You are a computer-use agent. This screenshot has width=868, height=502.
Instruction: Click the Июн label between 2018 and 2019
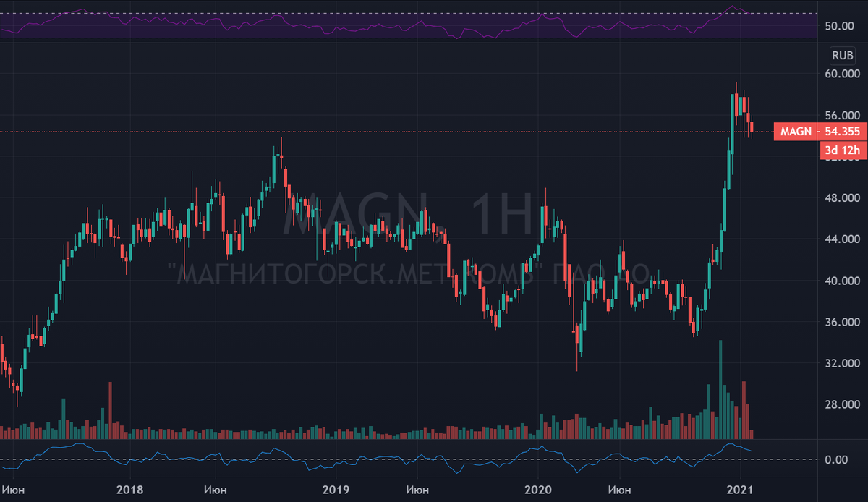215,490
